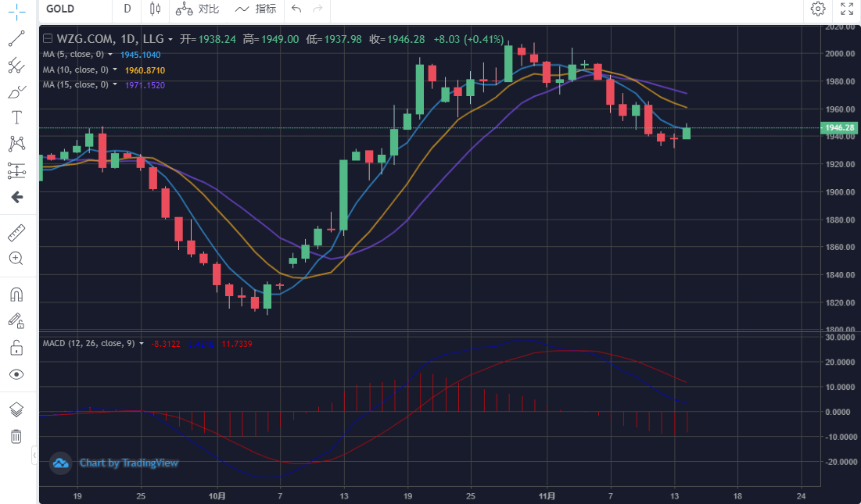This screenshot has height=504, width=861.
Task: Click the zoom in magnifier tool
Action: (x=16, y=258)
